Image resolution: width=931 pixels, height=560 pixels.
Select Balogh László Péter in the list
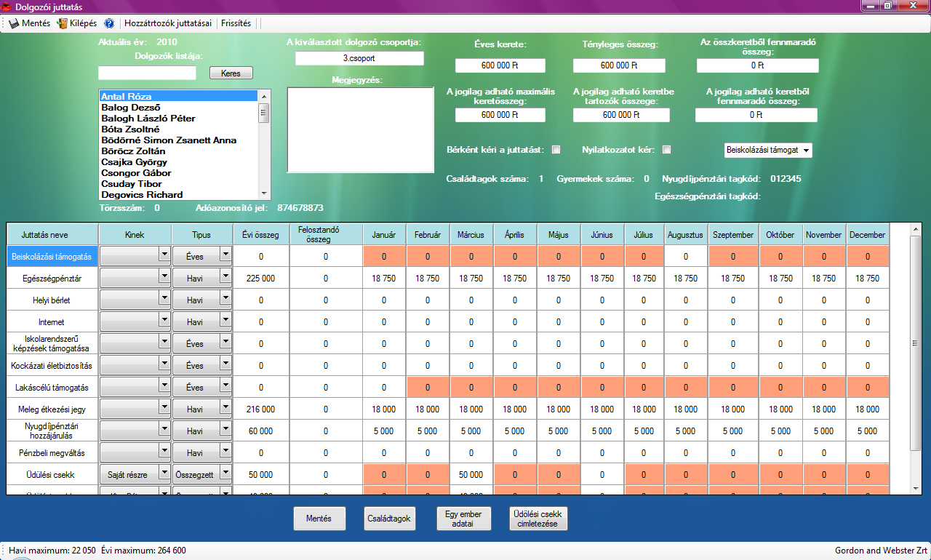point(178,118)
